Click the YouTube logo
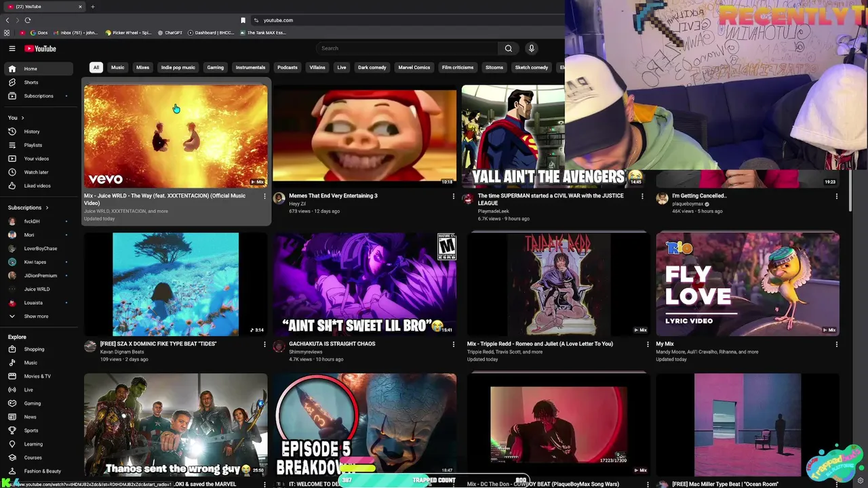The height and width of the screenshot is (488, 868). pos(41,49)
